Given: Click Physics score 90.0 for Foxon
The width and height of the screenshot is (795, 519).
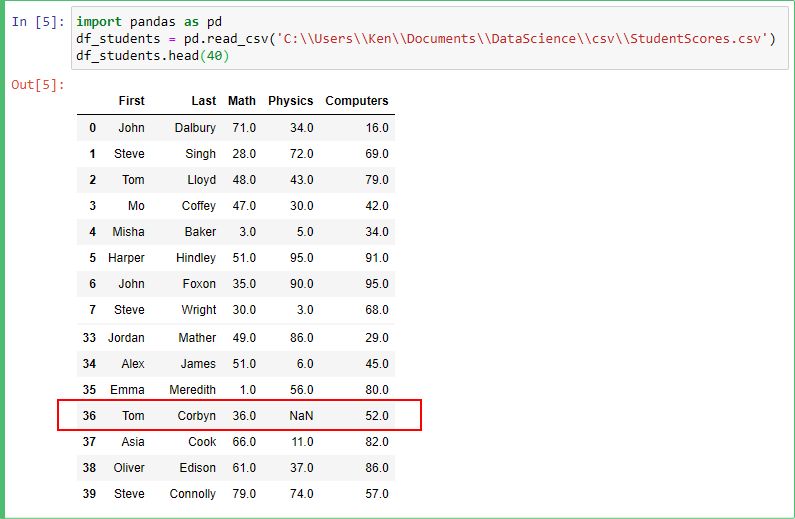Looking at the screenshot, I should coord(302,284).
